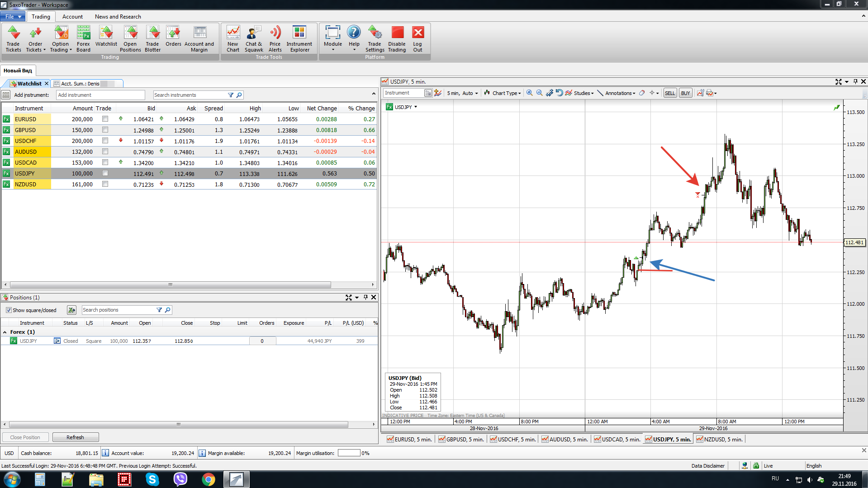Open the Module dropdown

coord(333,50)
